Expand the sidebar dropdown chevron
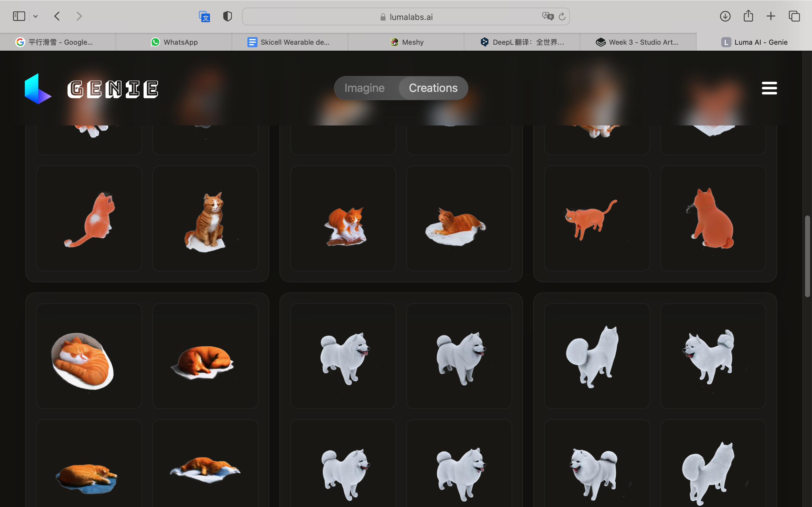 tap(36, 16)
